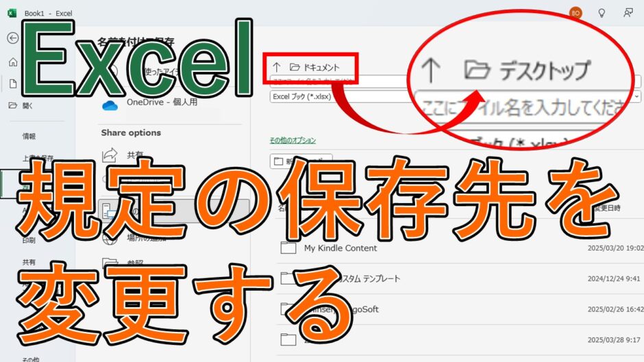Go up one folder with the up arrow
Screen dimensions: 644x362
pyautogui.click(x=276, y=67)
